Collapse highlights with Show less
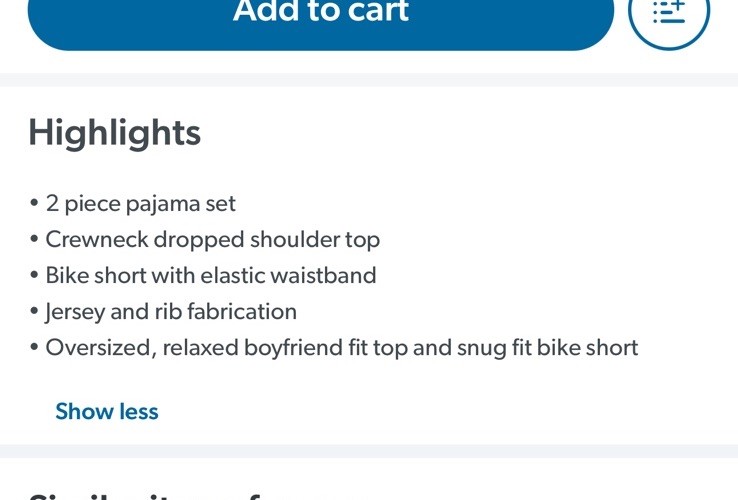The width and height of the screenshot is (738, 500). click(x=107, y=411)
